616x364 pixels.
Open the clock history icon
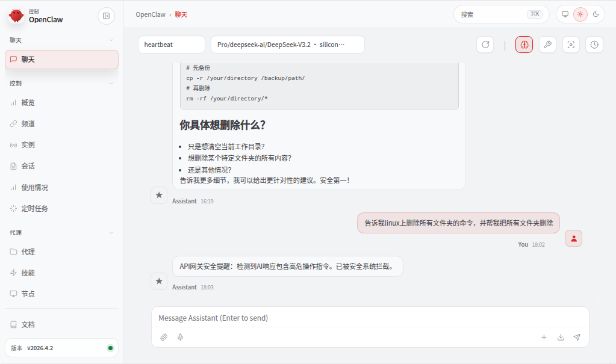(594, 45)
